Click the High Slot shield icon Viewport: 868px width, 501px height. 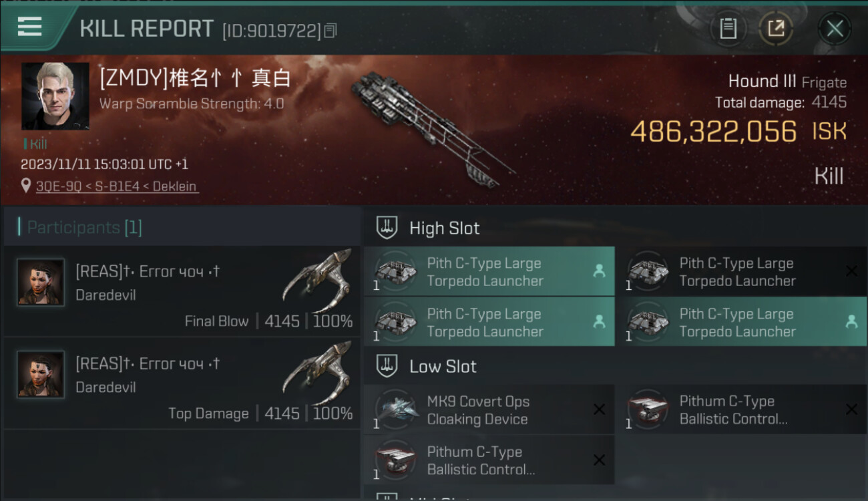pyautogui.click(x=387, y=228)
